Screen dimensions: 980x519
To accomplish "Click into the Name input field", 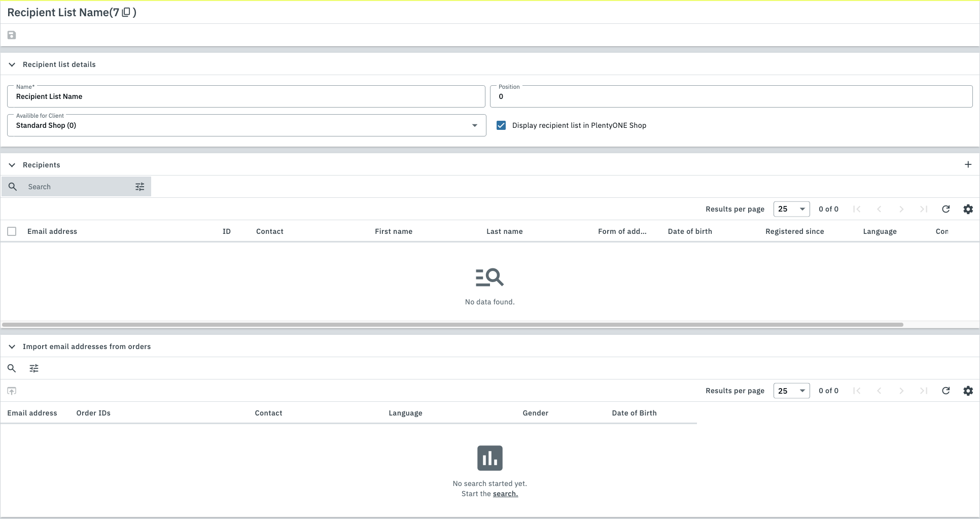I will pyautogui.click(x=246, y=96).
